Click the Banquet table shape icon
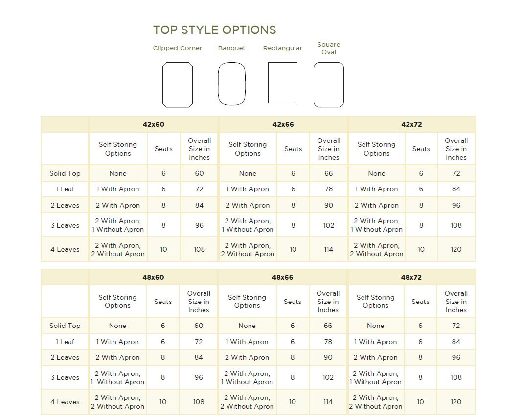 [232, 84]
